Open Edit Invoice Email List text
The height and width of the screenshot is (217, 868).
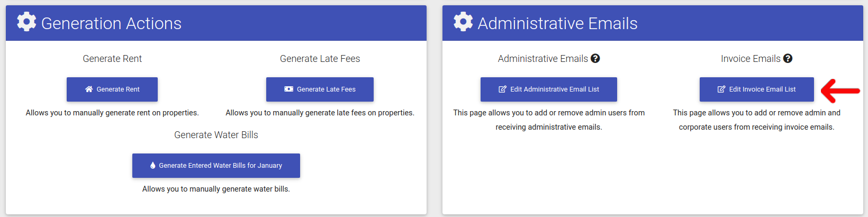click(x=763, y=89)
